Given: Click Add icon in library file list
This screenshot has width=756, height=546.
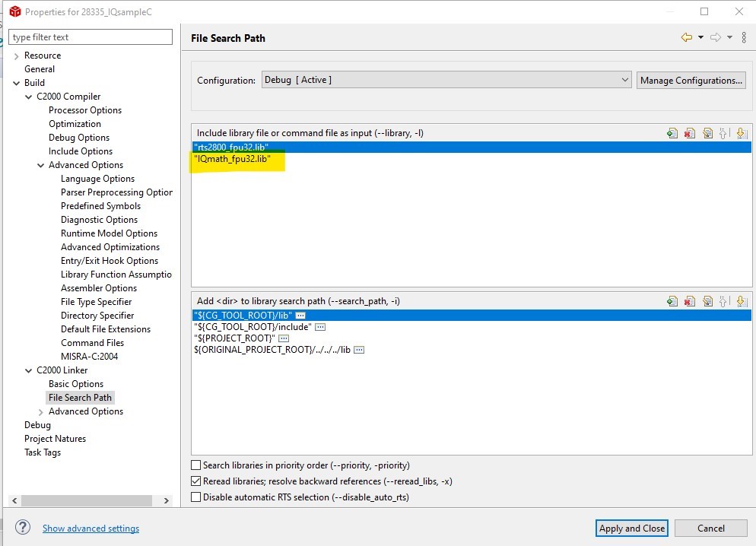Looking at the screenshot, I should point(672,134).
